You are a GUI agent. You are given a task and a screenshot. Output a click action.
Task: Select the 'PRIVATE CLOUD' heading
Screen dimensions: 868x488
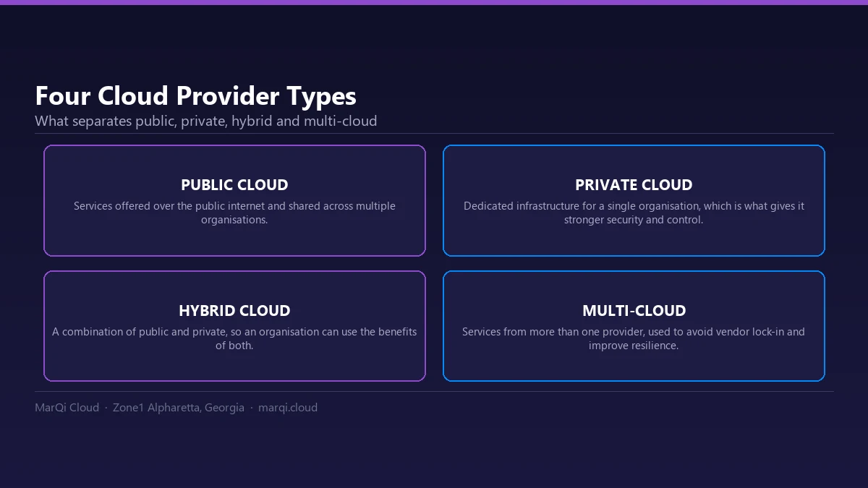tap(634, 185)
